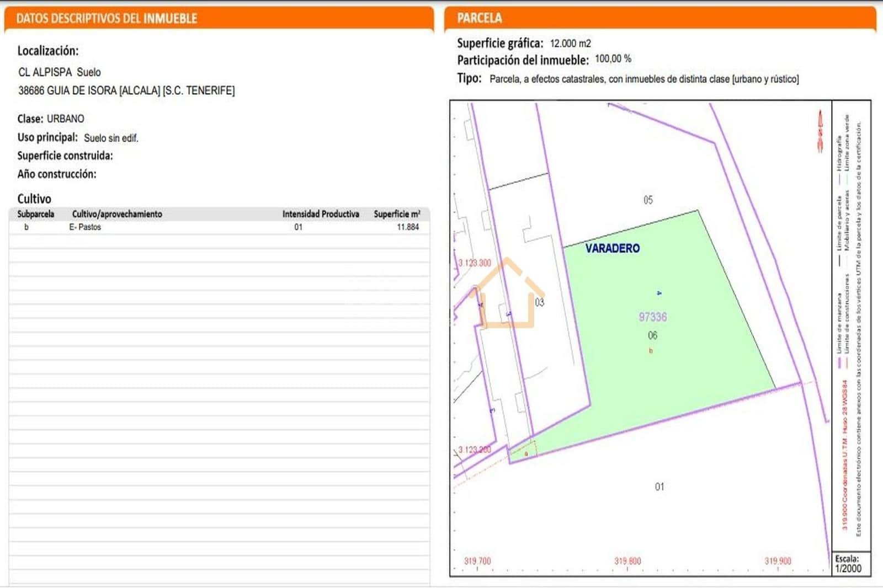Click the E-Pastos subparcela row
Screen dimensions: 883x588
click(221, 226)
